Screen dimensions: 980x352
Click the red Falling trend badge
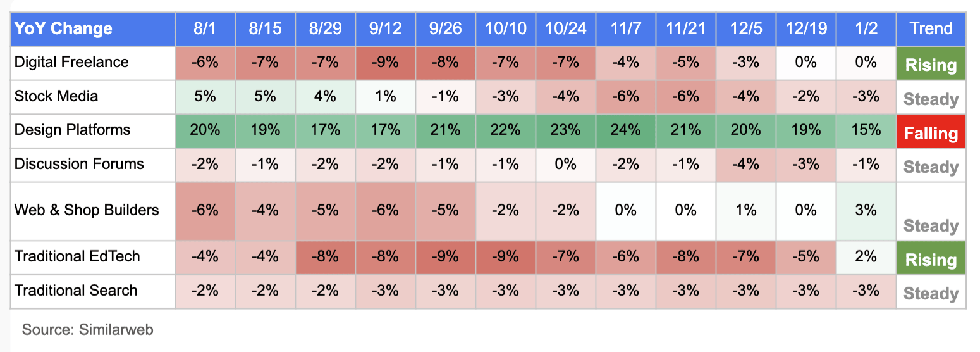tap(931, 133)
